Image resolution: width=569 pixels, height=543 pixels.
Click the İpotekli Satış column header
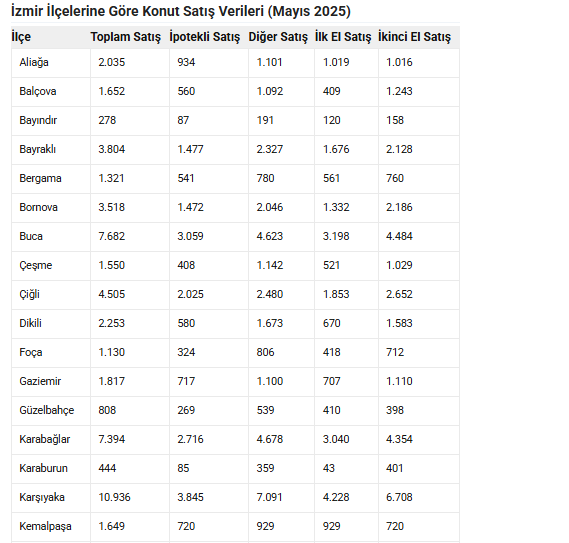click(x=205, y=37)
